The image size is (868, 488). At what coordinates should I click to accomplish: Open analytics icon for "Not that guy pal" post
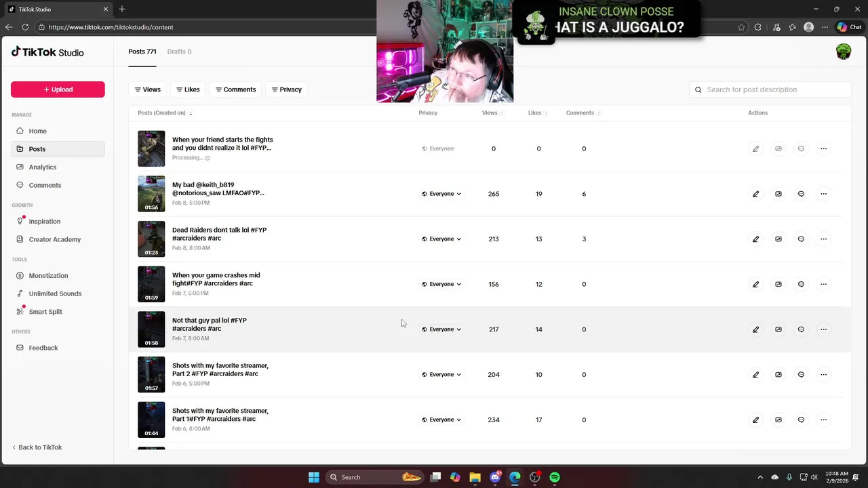(x=778, y=329)
